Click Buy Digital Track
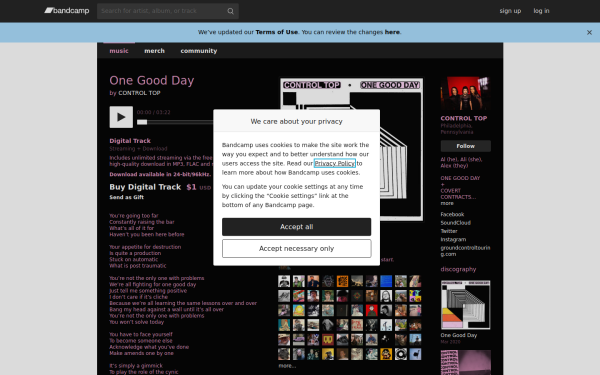Viewport: 600px width, 375px height. (x=145, y=187)
